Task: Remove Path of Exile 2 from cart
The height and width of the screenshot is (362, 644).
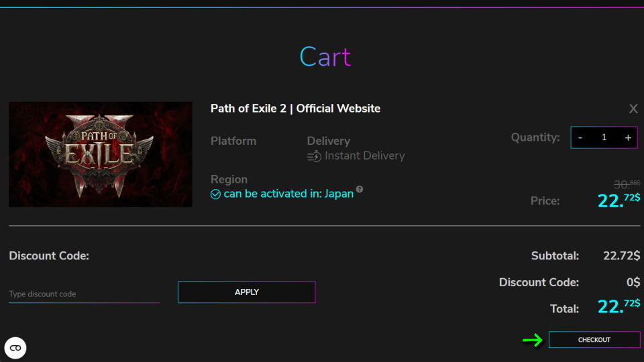Action: 633,109
